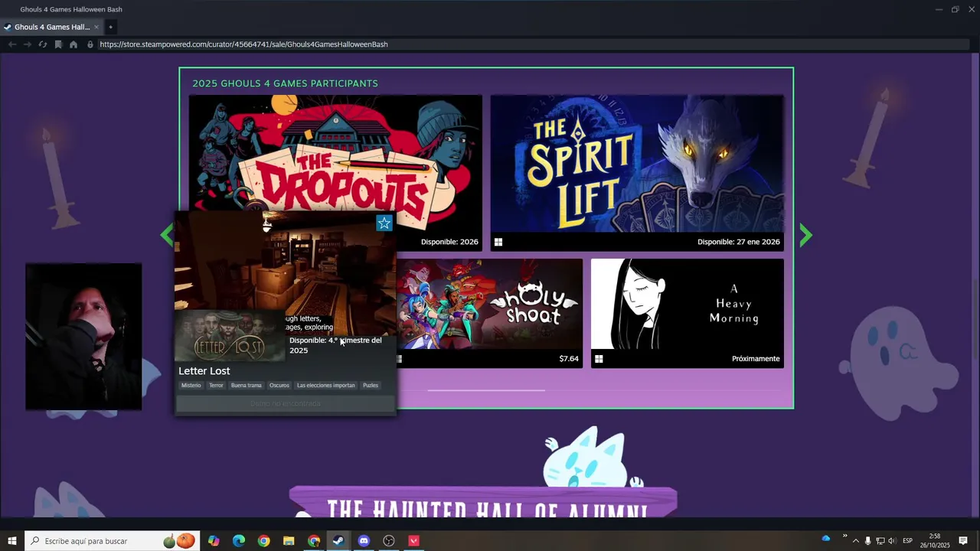Open Discord from taskbar
Viewport: 980px width, 551px height.
pyautogui.click(x=364, y=541)
